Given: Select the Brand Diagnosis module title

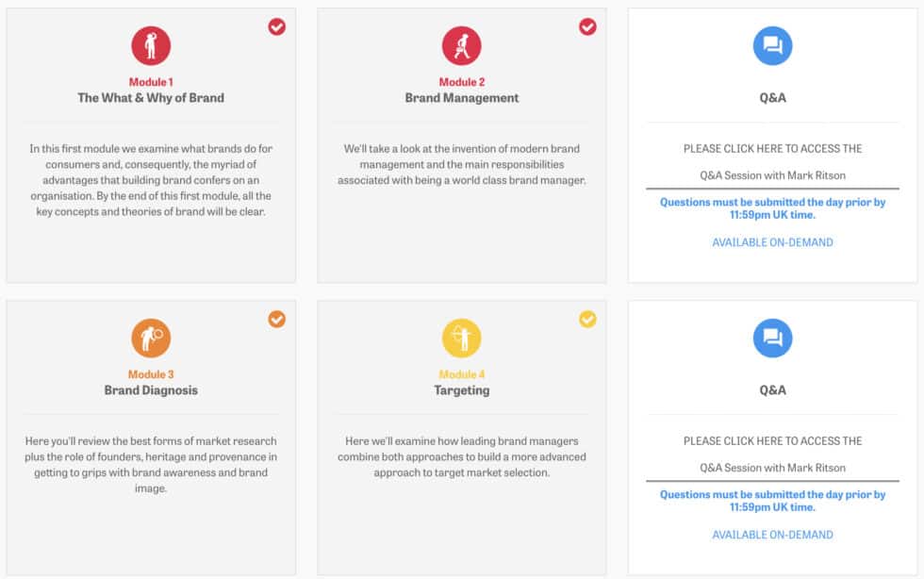Looking at the screenshot, I should (151, 390).
